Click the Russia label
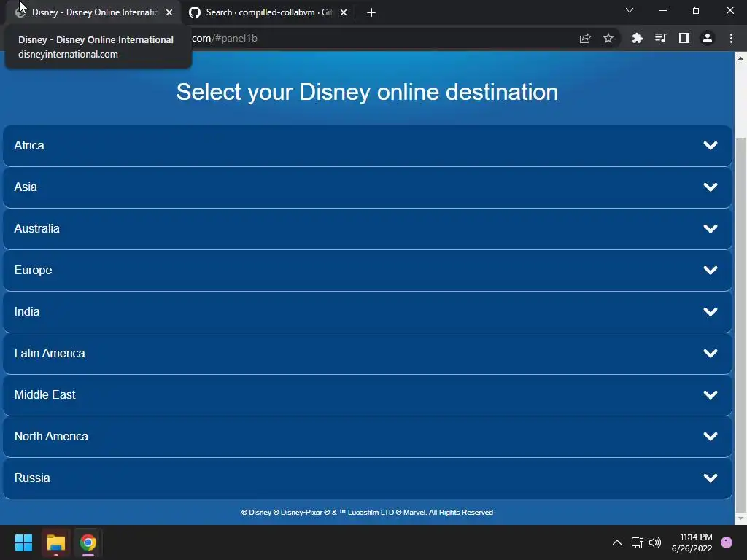The width and height of the screenshot is (747, 560). pos(32,478)
